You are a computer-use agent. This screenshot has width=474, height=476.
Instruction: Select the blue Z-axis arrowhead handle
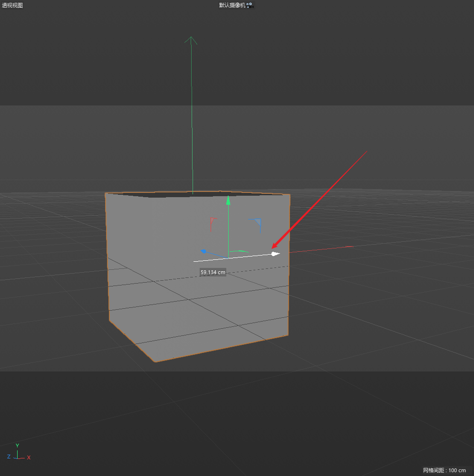[x=203, y=251]
